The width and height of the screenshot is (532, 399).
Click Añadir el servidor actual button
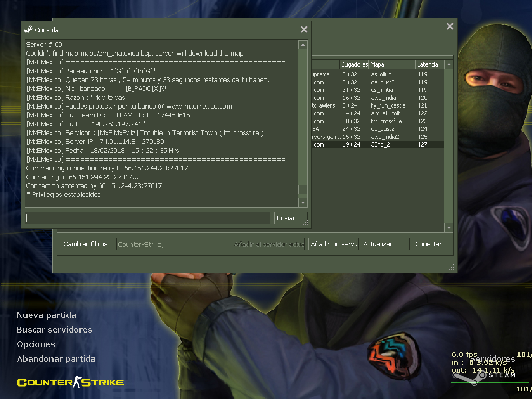point(269,244)
